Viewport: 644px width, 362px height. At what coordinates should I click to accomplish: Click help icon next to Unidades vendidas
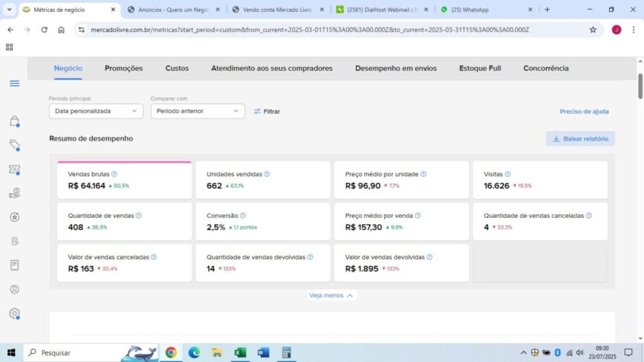coord(267,174)
